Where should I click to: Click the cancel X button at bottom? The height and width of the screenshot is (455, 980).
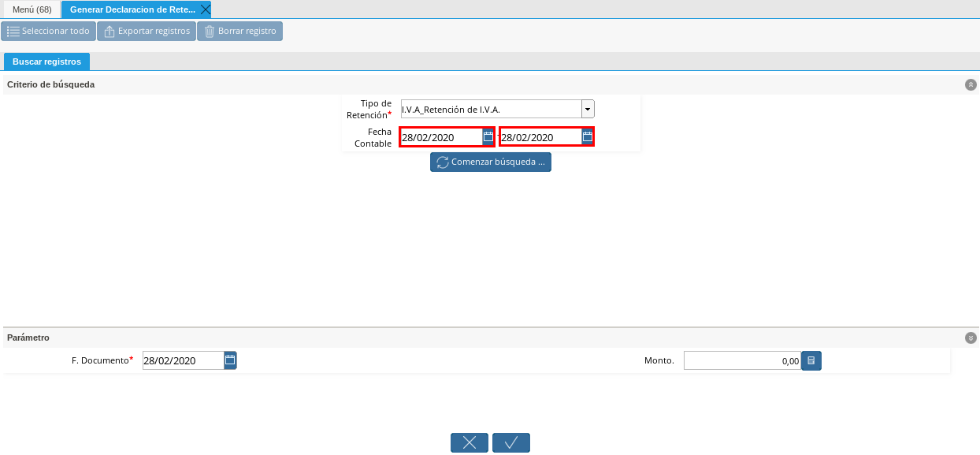[470, 443]
